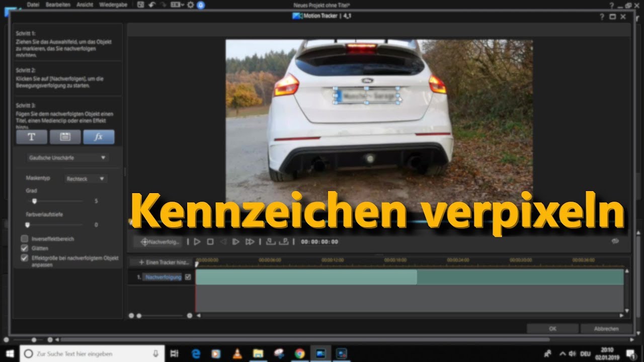Click the tracked segment in timeline track

pyautogui.click(x=306, y=277)
